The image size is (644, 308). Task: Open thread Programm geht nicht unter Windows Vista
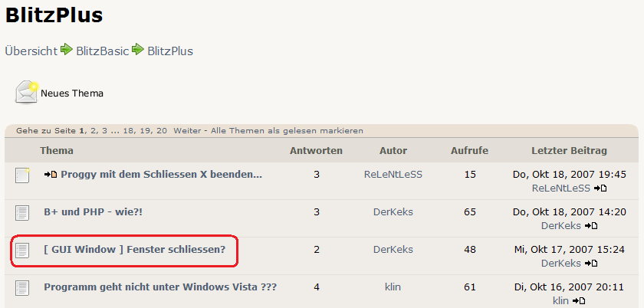160,287
